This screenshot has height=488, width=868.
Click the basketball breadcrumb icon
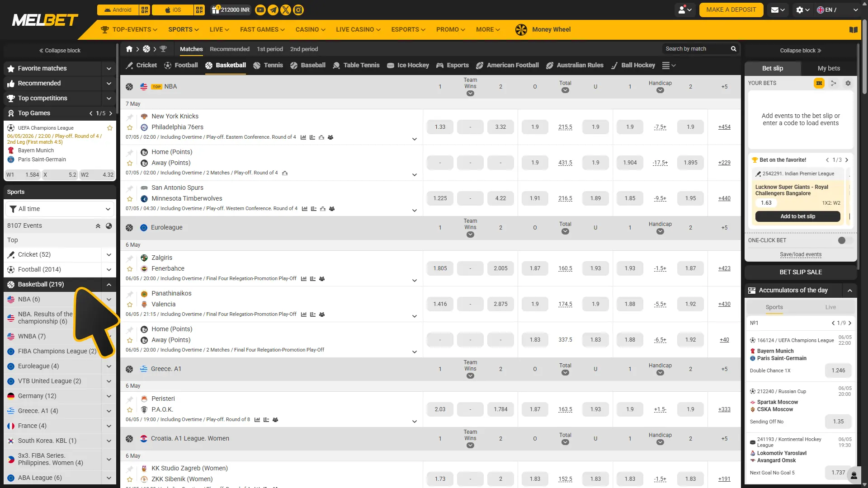tap(146, 49)
